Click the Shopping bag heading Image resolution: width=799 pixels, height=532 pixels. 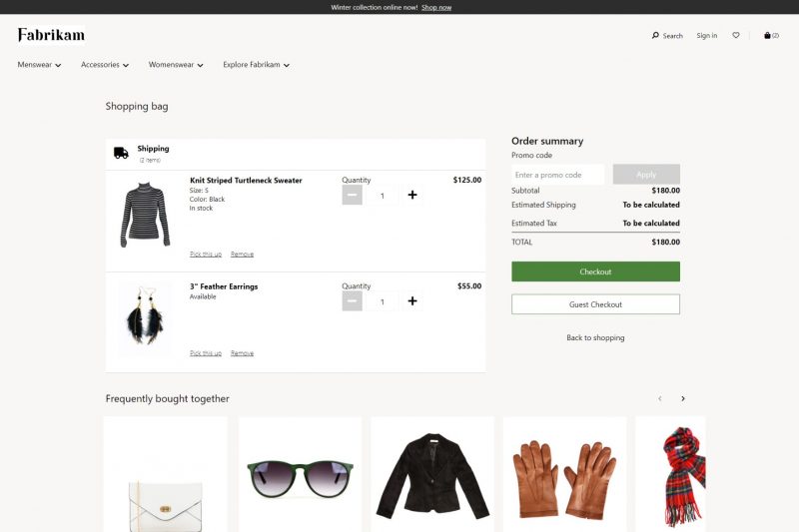(137, 107)
